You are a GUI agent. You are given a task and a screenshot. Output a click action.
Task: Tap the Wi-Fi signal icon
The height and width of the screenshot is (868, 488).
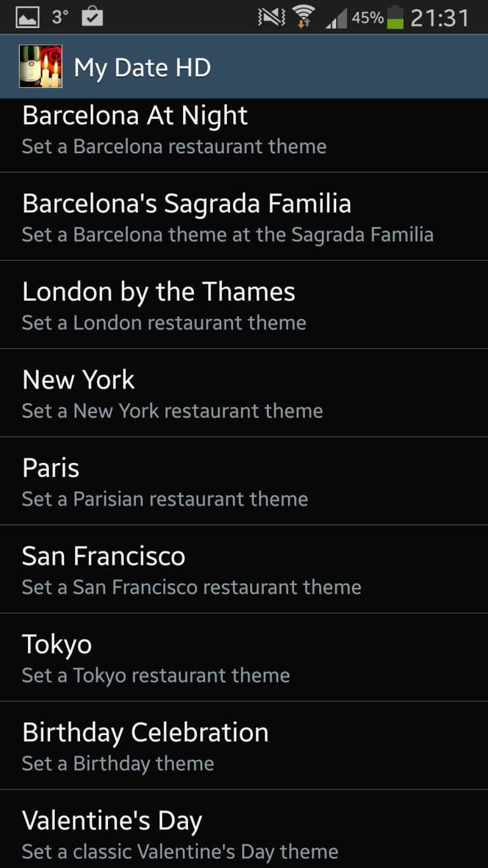click(304, 17)
